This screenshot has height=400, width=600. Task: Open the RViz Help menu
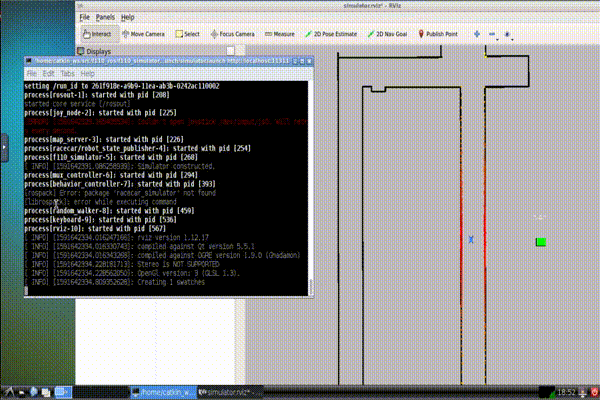[x=127, y=17]
